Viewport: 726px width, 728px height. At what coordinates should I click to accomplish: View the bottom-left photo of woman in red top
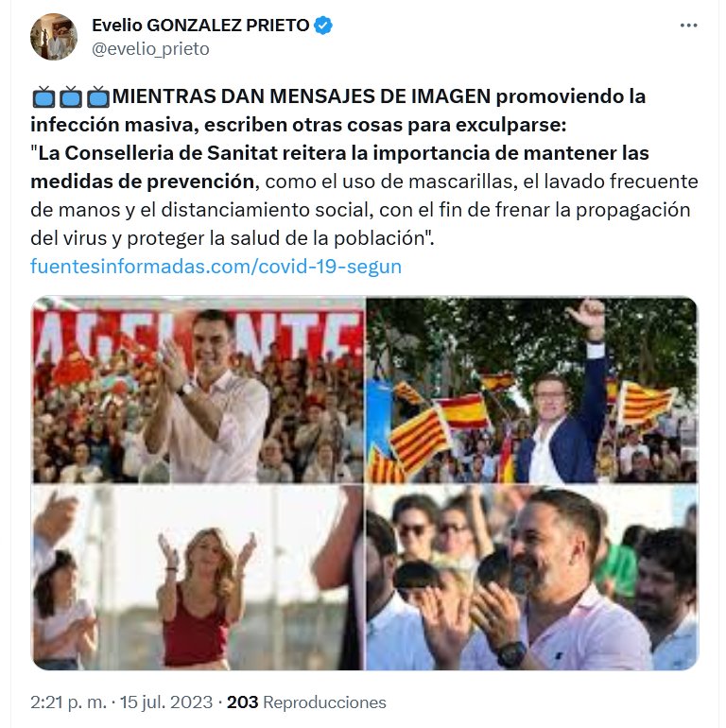click(x=198, y=577)
